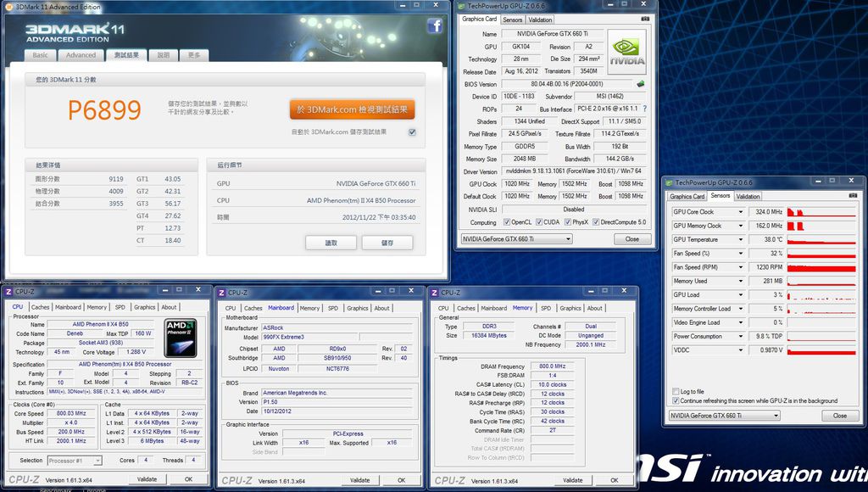Expand the GPU Memory Clock sensor dropdown
Image resolution: width=868 pixels, height=492 pixels.
pyautogui.click(x=740, y=226)
